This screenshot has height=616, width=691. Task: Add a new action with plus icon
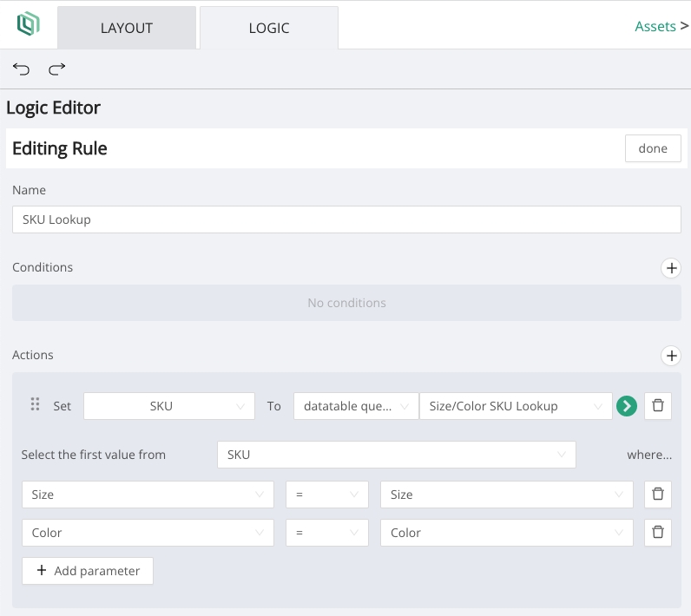(671, 356)
